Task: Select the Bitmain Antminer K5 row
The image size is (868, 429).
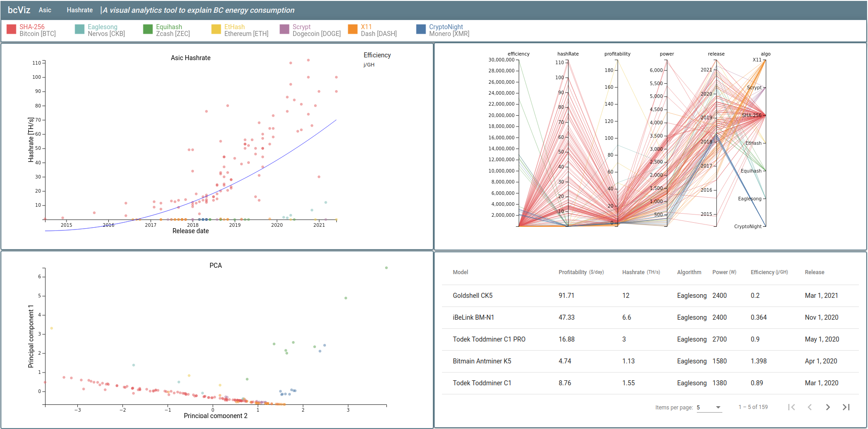Action: click(x=650, y=361)
